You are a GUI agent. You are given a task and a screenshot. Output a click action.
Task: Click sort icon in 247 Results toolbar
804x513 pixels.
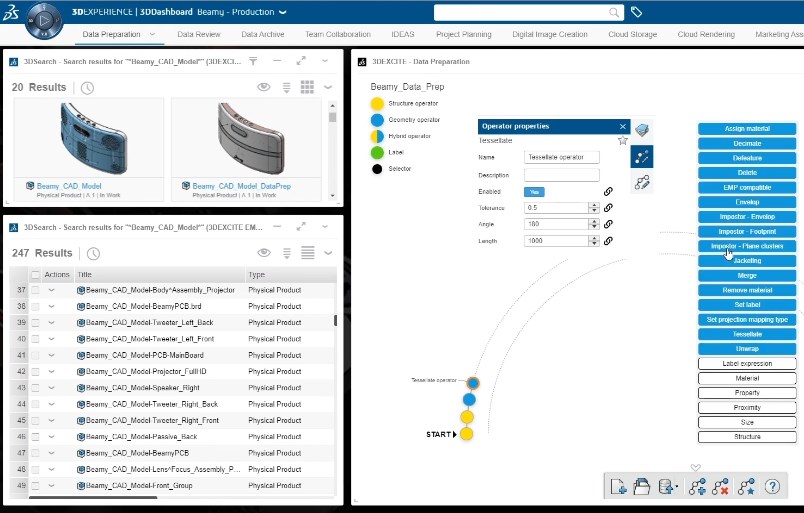[287, 253]
